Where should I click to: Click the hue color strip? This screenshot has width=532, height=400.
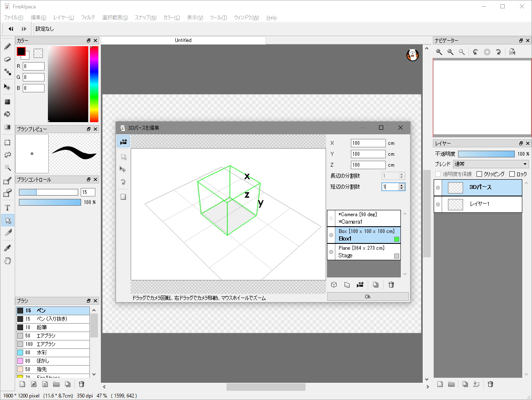pos(94,84)
